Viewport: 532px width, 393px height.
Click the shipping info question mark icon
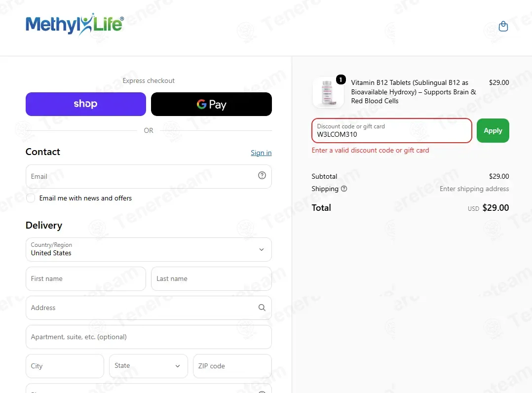coord(344,189)
